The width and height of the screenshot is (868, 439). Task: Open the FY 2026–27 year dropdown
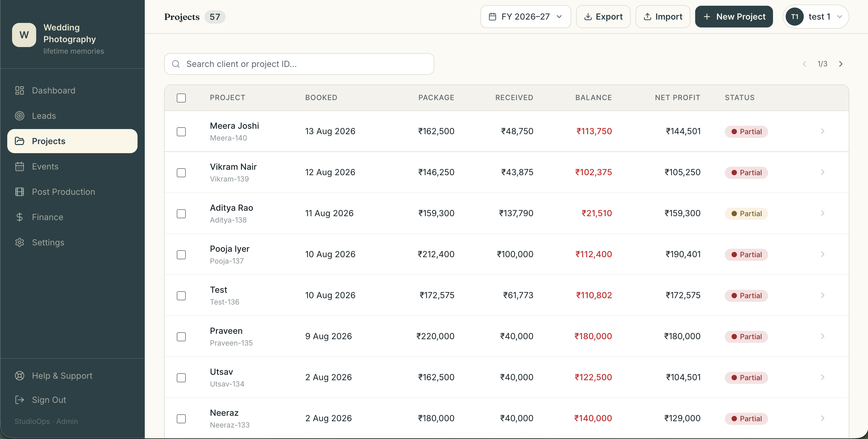(x=525, y=17)
